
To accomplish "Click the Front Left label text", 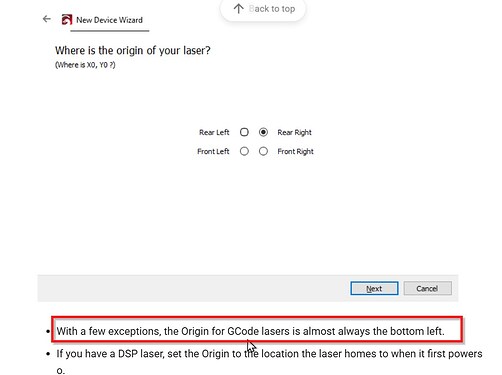I will [x=213, y=151].
